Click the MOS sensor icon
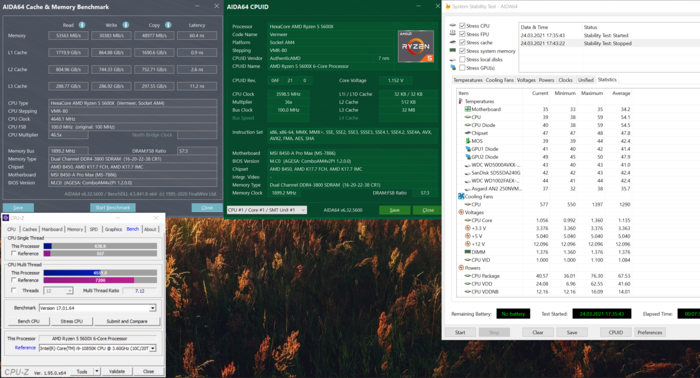 [x=467, y=141]
